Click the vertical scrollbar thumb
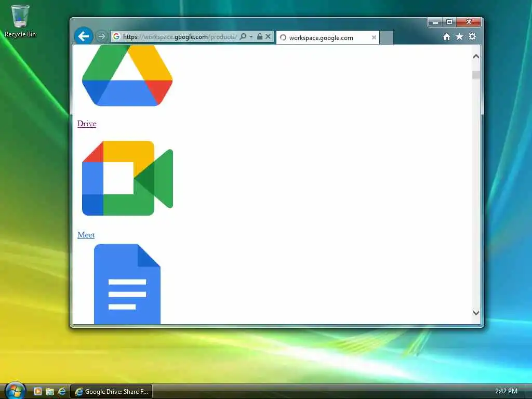Viewport: 532px width, 399px height. [476, 75]
